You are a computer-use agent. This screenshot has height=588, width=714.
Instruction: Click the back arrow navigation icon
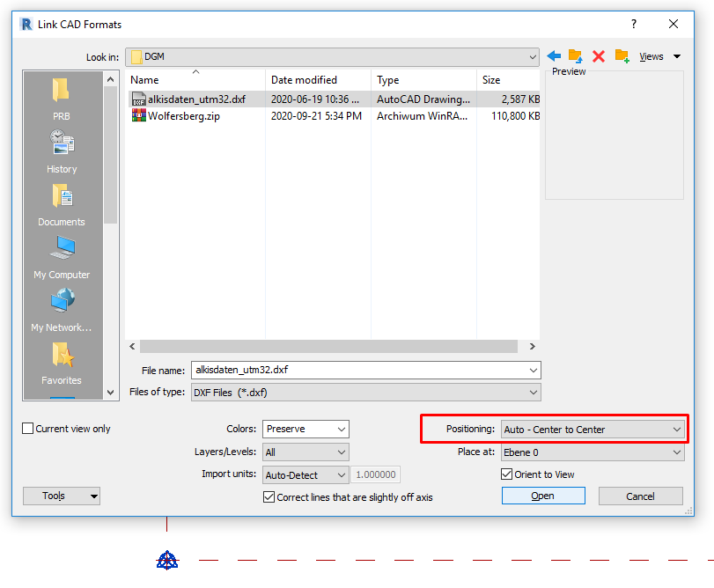[555, 55]
